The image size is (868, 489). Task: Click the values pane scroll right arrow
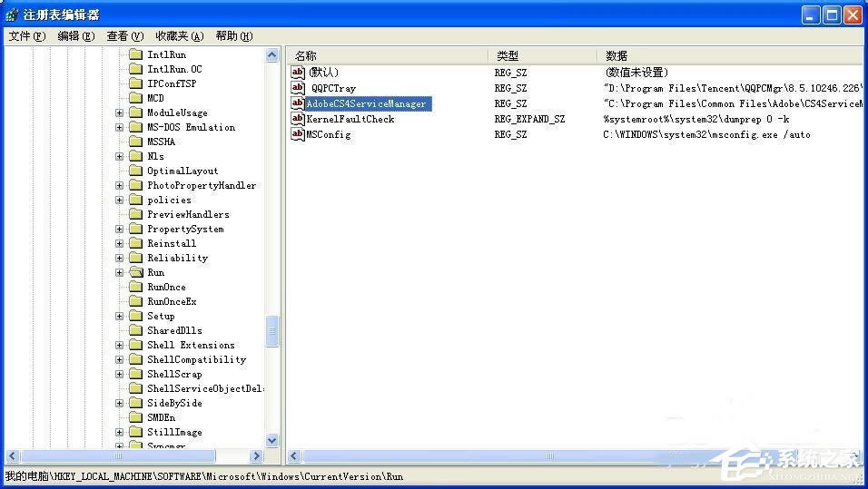[x=856, y=456]
